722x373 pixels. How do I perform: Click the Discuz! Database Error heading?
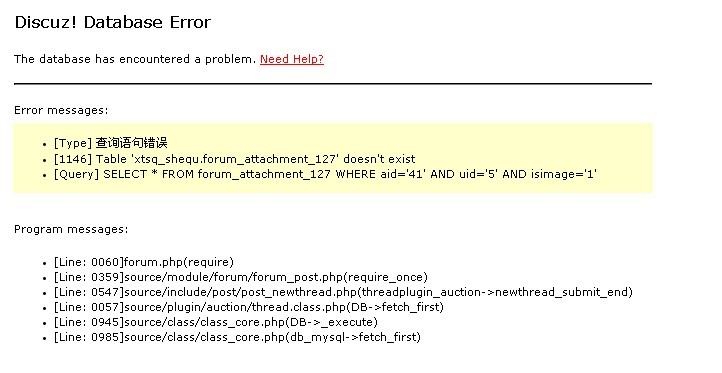(x=113, y=22)
